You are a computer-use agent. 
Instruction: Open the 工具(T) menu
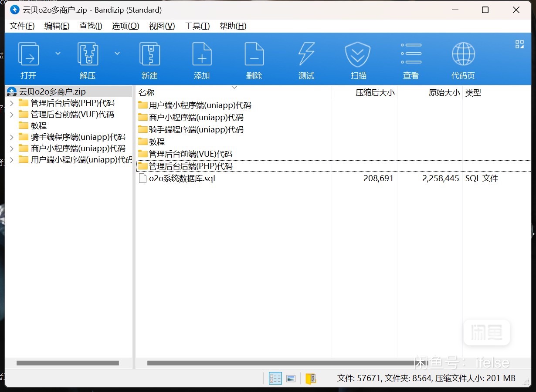(x=197, y=26)
